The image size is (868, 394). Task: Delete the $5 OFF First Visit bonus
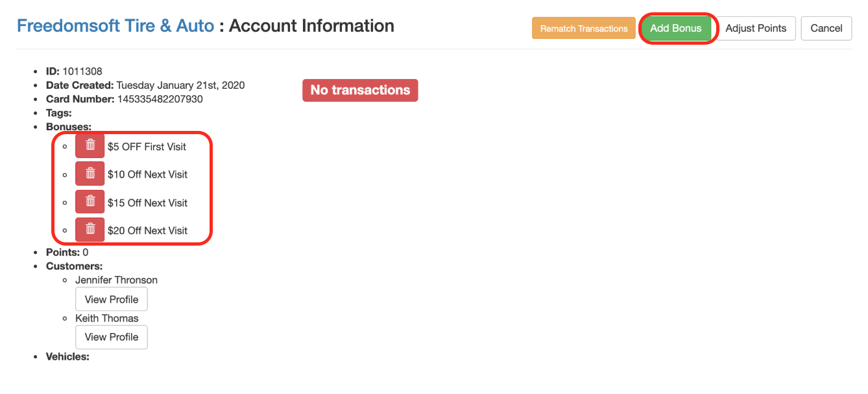click(90, 146)
